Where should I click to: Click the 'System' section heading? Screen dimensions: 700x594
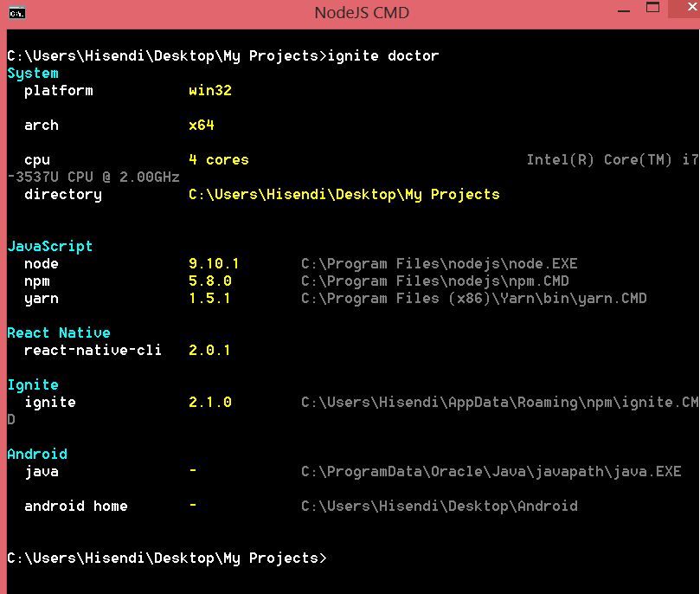[33, 74]
